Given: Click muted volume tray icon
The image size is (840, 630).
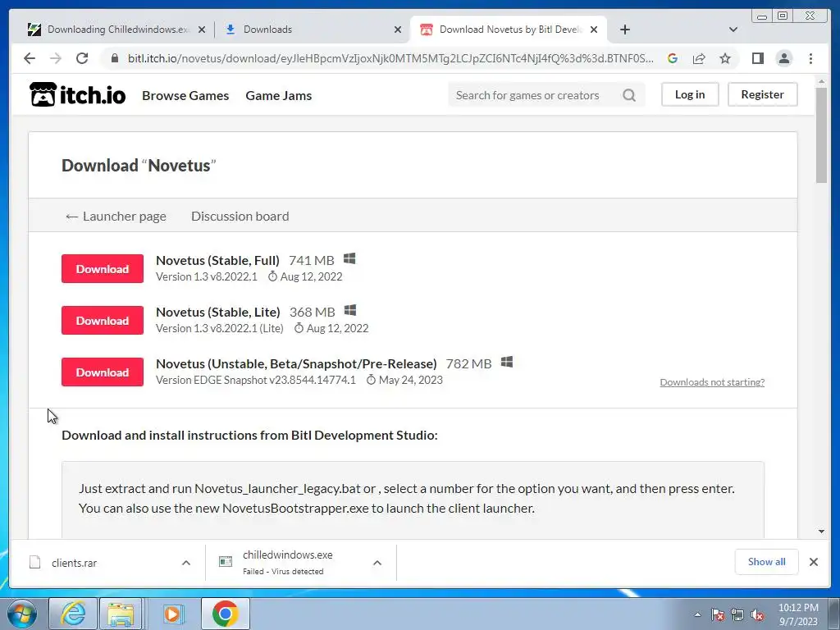Looking at the screenshot, I should click(757, 614).
